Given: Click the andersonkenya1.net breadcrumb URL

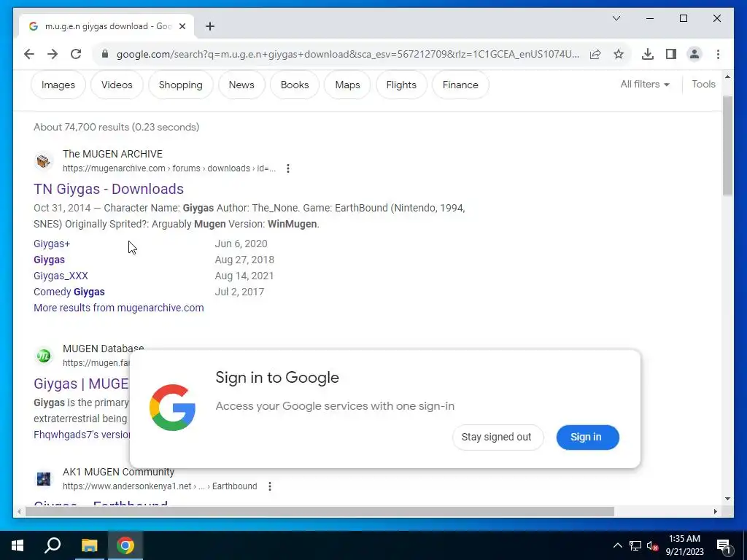Looking at the screenshot, I should point(160,486).
